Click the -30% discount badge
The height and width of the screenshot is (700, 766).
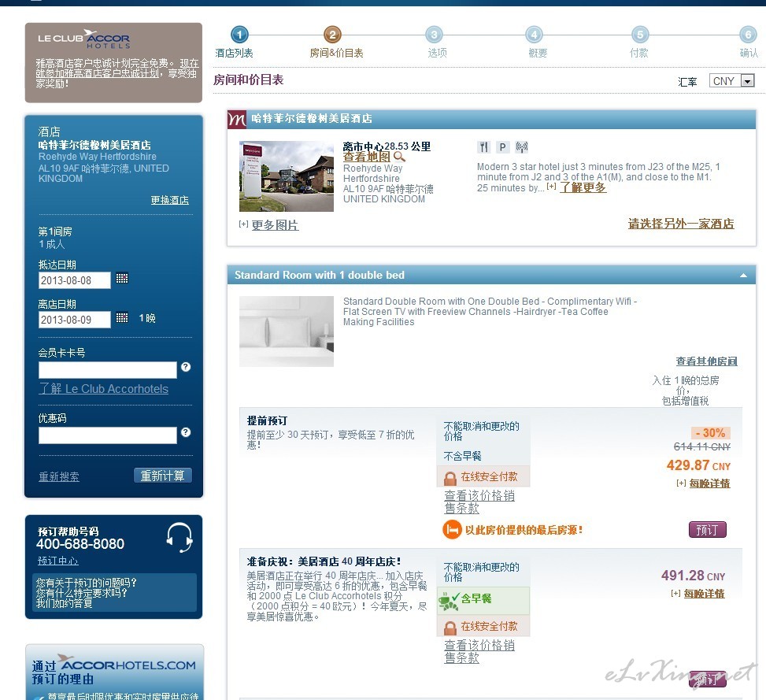(711, 433)
